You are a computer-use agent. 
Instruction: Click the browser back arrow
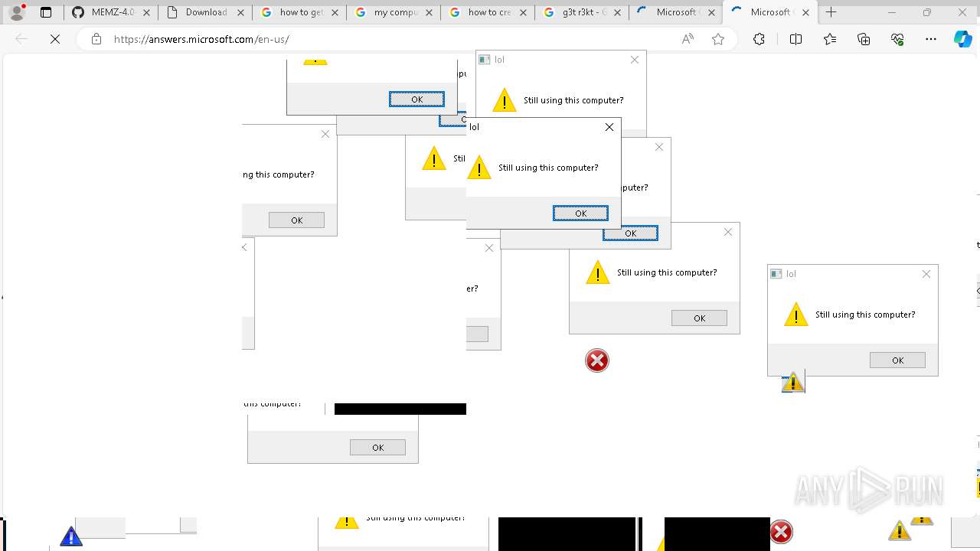21,39
